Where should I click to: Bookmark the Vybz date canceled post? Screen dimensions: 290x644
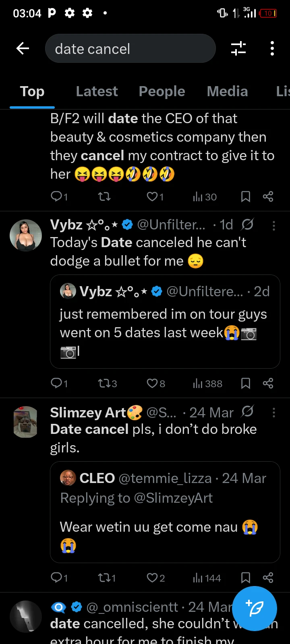245,383
